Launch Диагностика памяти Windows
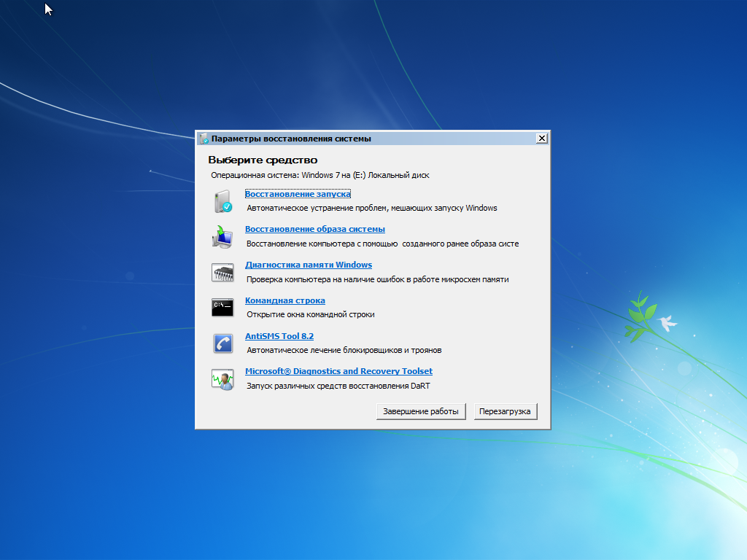The height and width of the screenshot is (560, 747). pos(309,265)
